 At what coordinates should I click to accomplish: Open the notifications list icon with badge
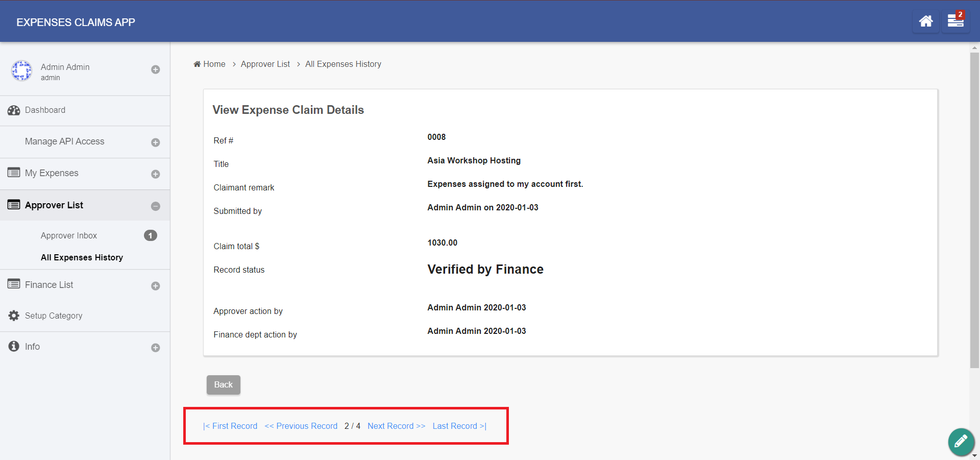point(955,21)
